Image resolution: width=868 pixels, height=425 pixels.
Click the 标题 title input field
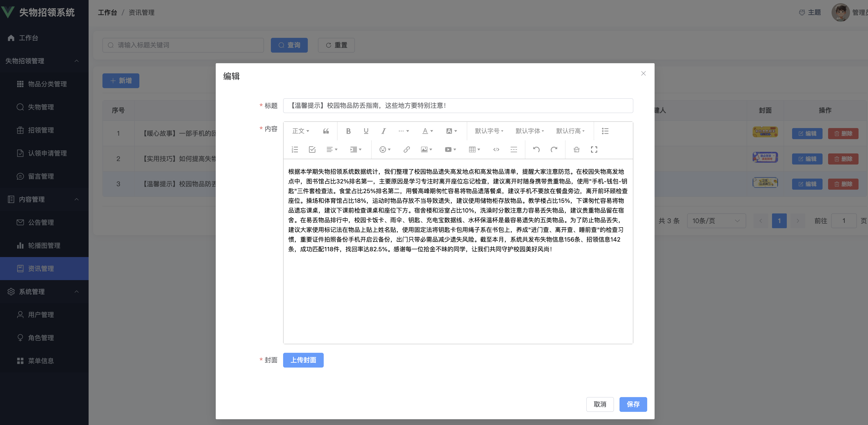pos(458,105)
